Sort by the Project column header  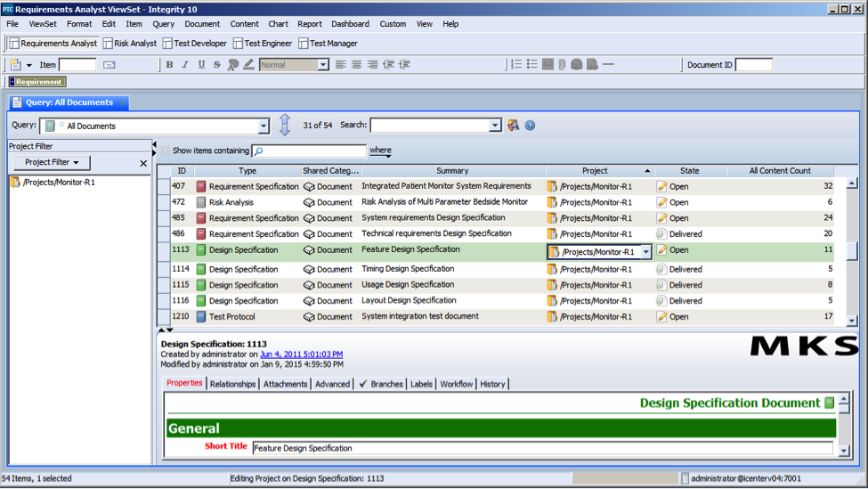[x=599, y=170]
